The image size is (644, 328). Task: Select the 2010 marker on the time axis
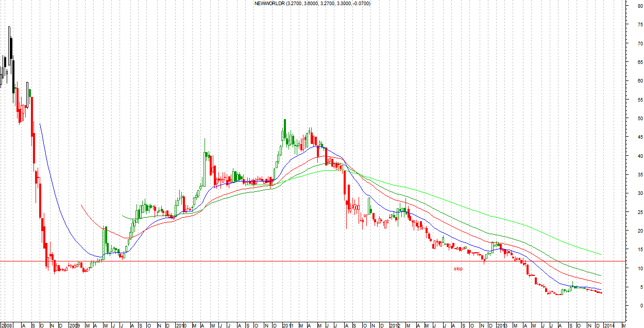pos(181,325)
